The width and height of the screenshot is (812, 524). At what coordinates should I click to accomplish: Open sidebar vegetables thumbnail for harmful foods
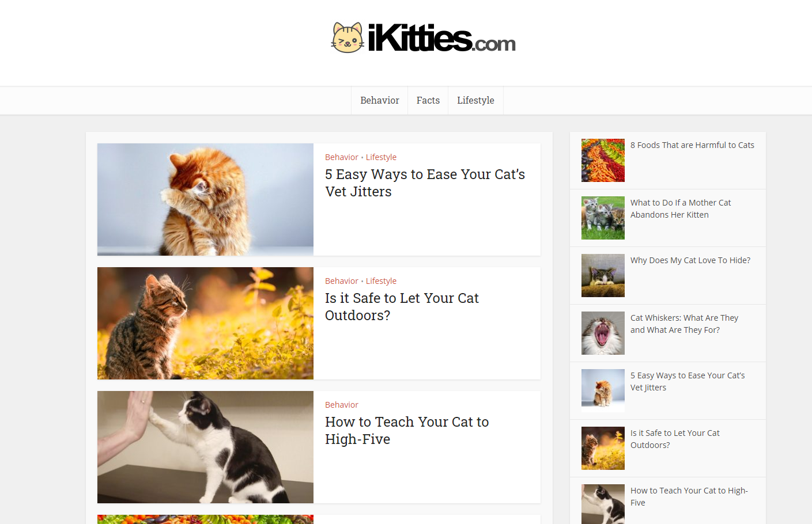click(x=603, y=160)
